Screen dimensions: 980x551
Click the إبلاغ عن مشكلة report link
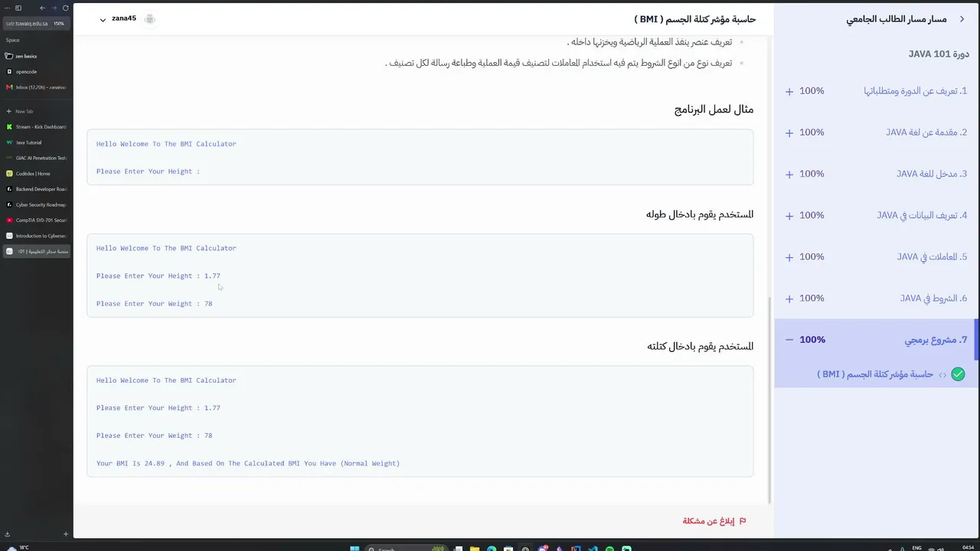pyautogui.click(x=708, y=521)
